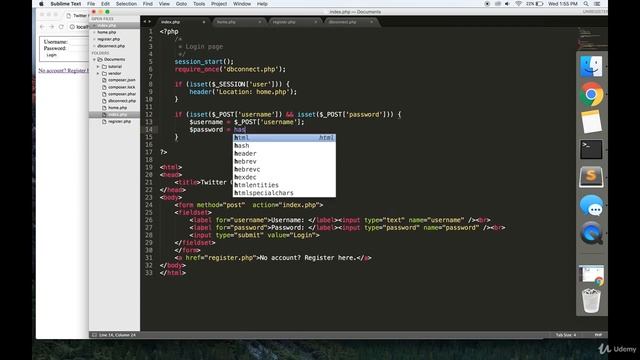
Task: Click the composer.json file icon in sidebar
Action: click(x=104, y=80)
